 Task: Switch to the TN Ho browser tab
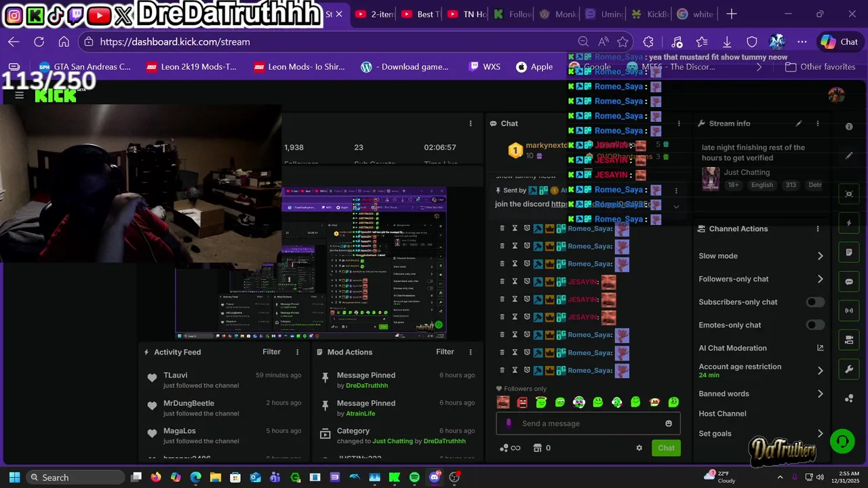click(466, 14)
